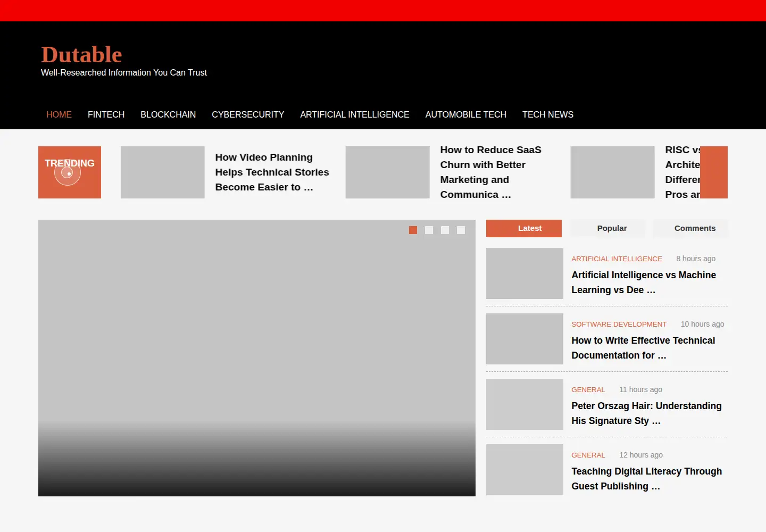
Task: Click '11 hours ago' timestamp
Action: [640, 389]
